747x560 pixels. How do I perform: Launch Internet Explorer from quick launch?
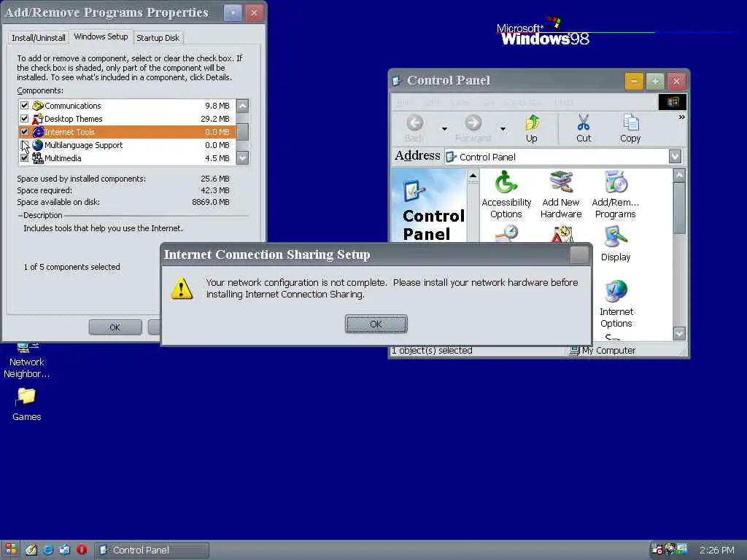(x=48, y=550)
